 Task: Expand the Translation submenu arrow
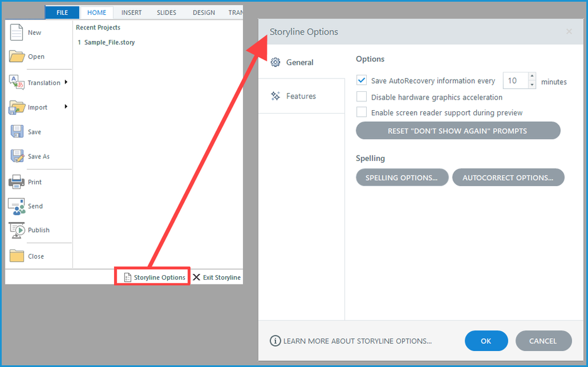point(66,82)
